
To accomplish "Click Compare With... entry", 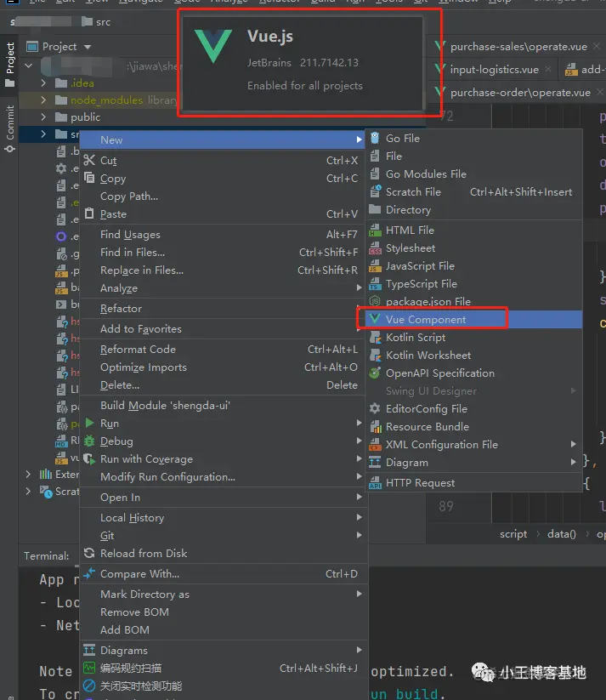I will (224, 574).
